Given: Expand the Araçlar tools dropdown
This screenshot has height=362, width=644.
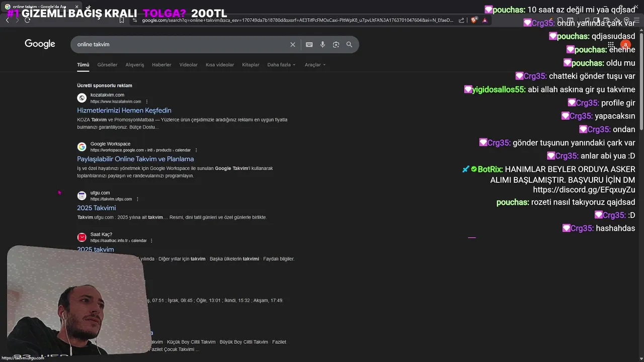Looking at the screenshot, I should pos(315,65).
